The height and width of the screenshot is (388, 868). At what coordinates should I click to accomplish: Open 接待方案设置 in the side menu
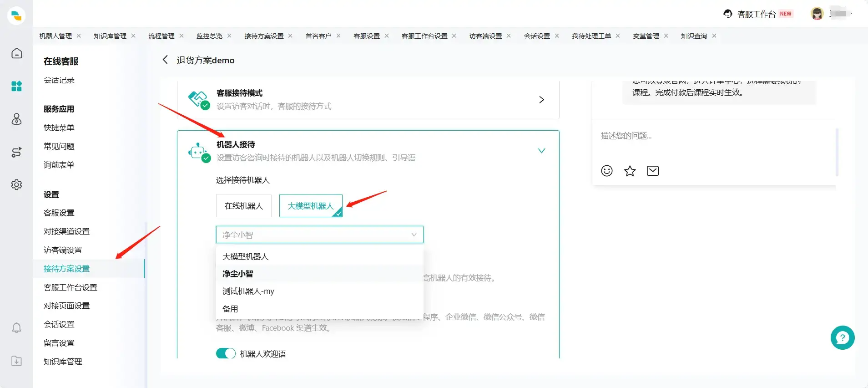tap(89, 269)
